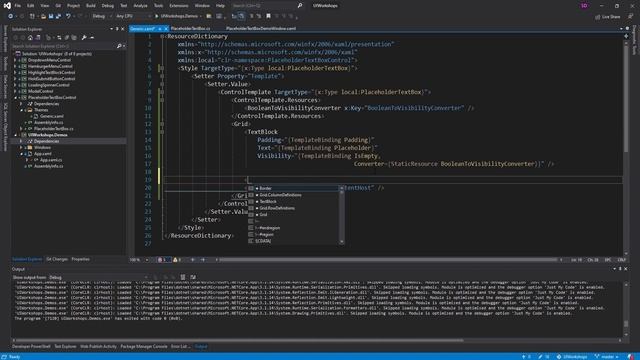The width and height of the screenshot is (640, 360).
Task: Collapse the Style element on line 5
Action: (x=162, y=68)
